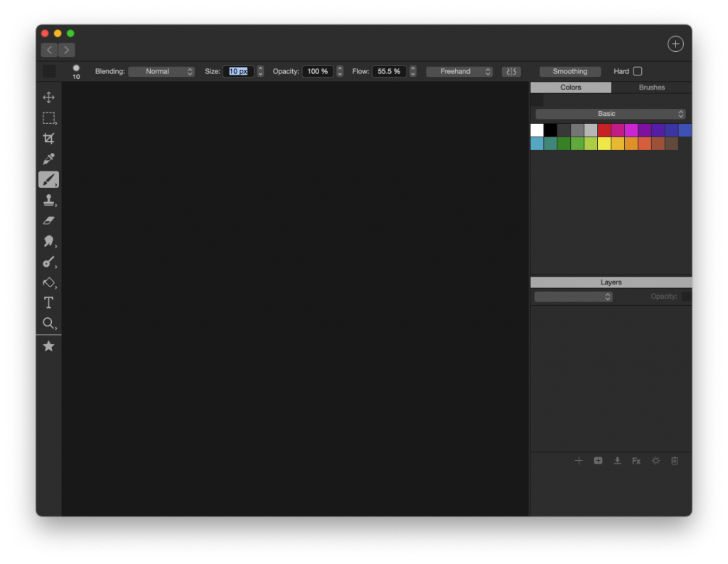Select the Clone Stamp tool

(49, 201)
